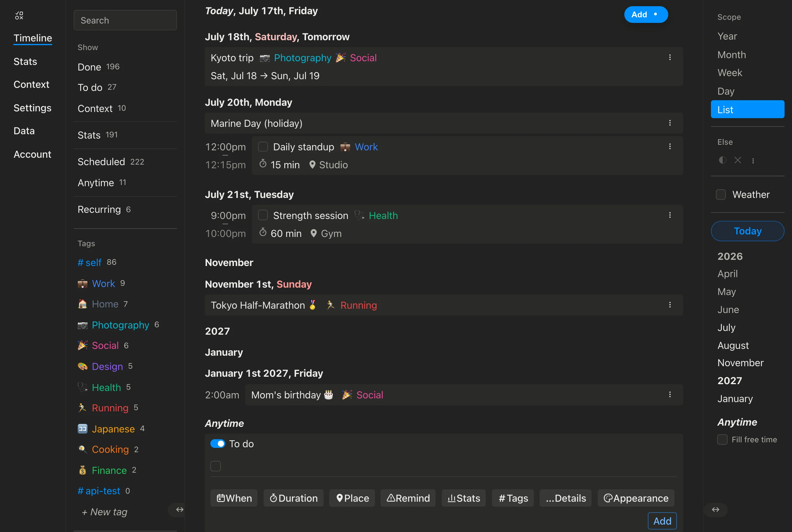Collapse the left sidebar with the arrows icon
The width and height of the screenshot is (792, 532).
click(x=179, y=509)
